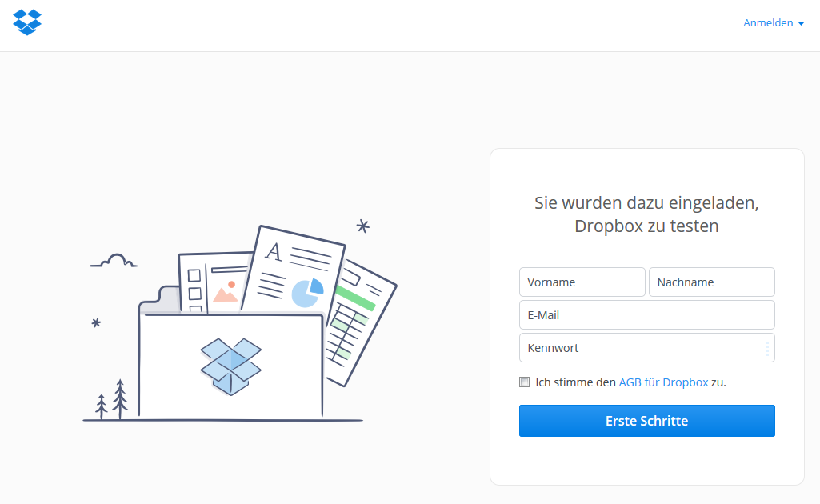The height and width of the screenshot is (504, 820).
Task: Click the Dropbox logo in header
Action: [27, 22]
